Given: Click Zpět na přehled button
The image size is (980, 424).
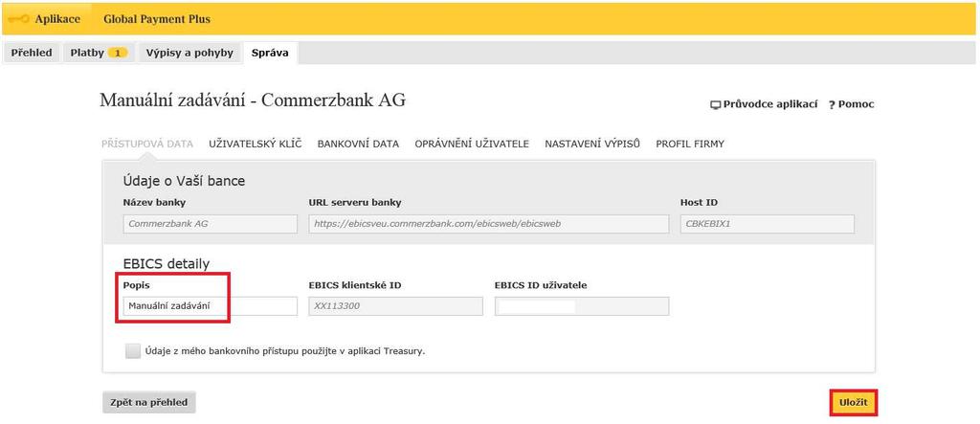Looking at the screenshot, I should point(148,402).
